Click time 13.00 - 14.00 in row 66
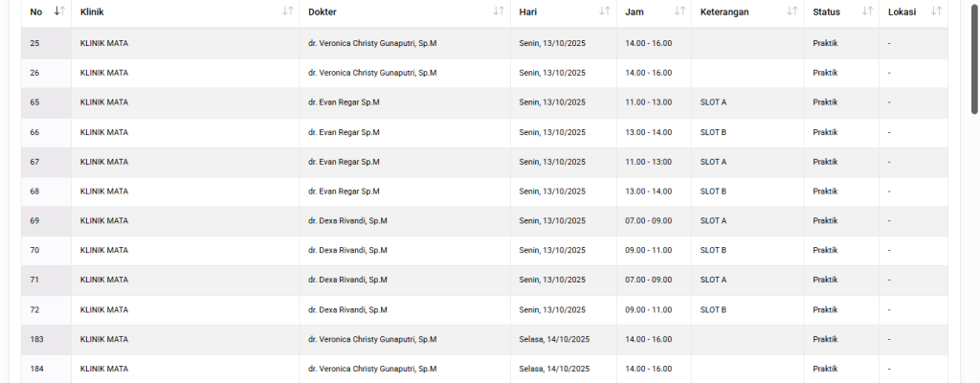Image resolution: width=980 pixels, height=383 pixels. [648, 132]
